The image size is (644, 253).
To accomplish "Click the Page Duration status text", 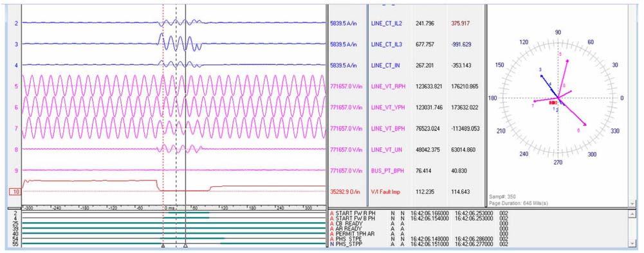I will tap(519, 203).
